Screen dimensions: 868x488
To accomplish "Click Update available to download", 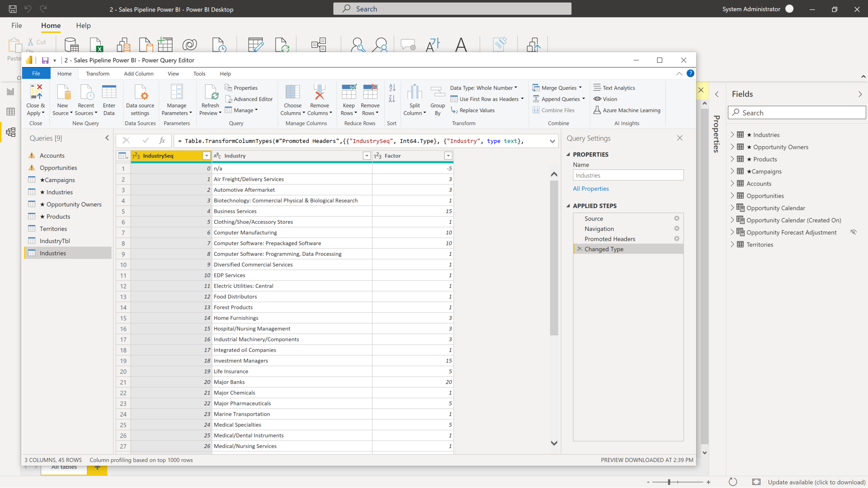I will tap(815, 482).
